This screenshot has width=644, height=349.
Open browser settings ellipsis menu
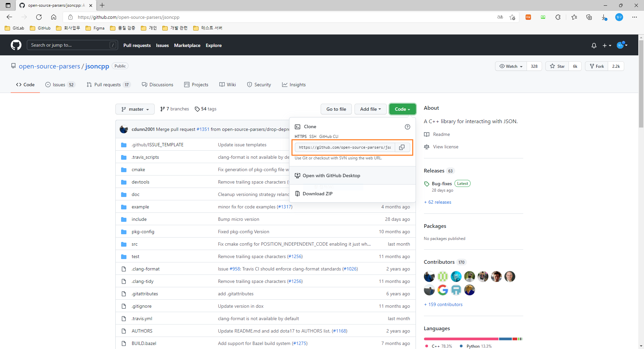coord(634,17)
